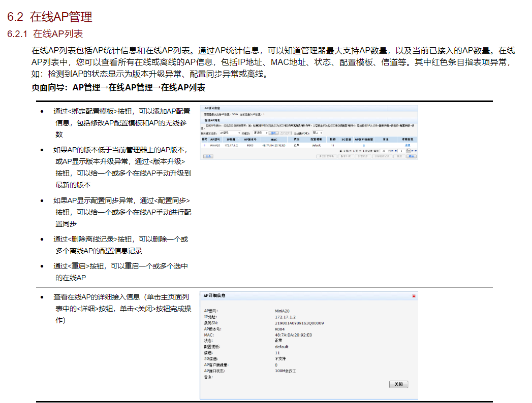The height and width of the screenshot is (403, 532).
Task: Click the 状态 column header
Action: point(297,139)
